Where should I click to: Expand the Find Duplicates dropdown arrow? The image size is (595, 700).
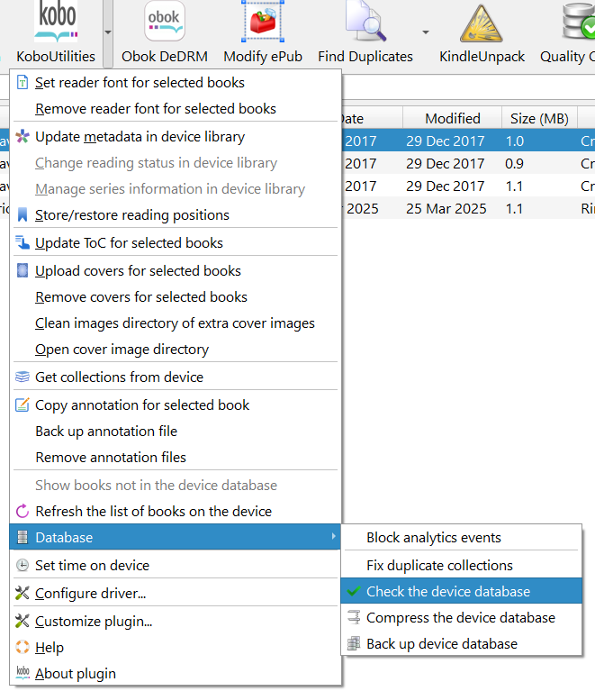426,32
